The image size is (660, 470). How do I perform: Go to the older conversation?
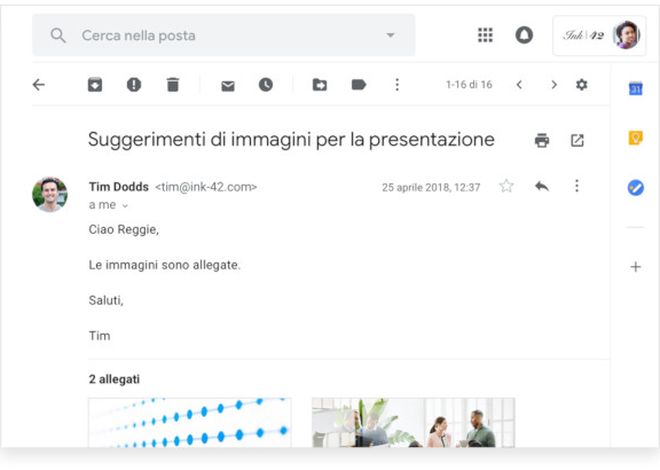click(x=554, y=85)
